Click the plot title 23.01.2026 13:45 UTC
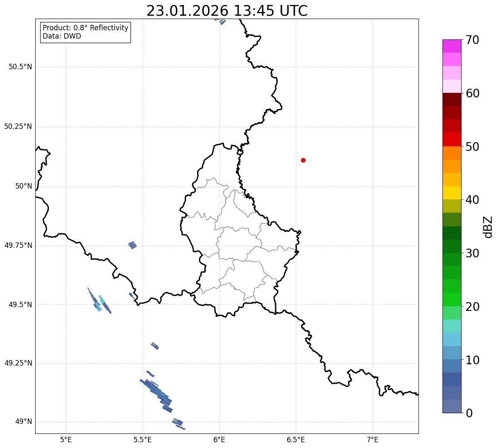The height and width of the screenshot is (448, 498). (227, 11)
